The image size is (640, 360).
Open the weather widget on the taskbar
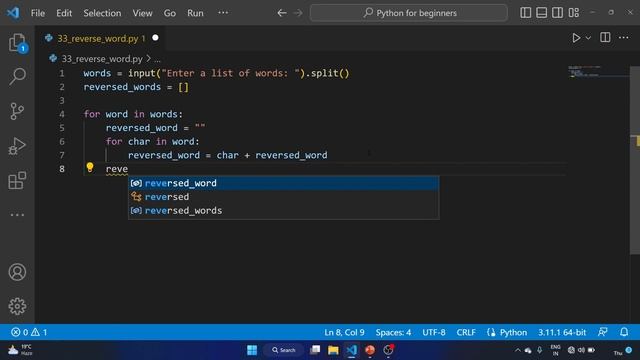20,350
